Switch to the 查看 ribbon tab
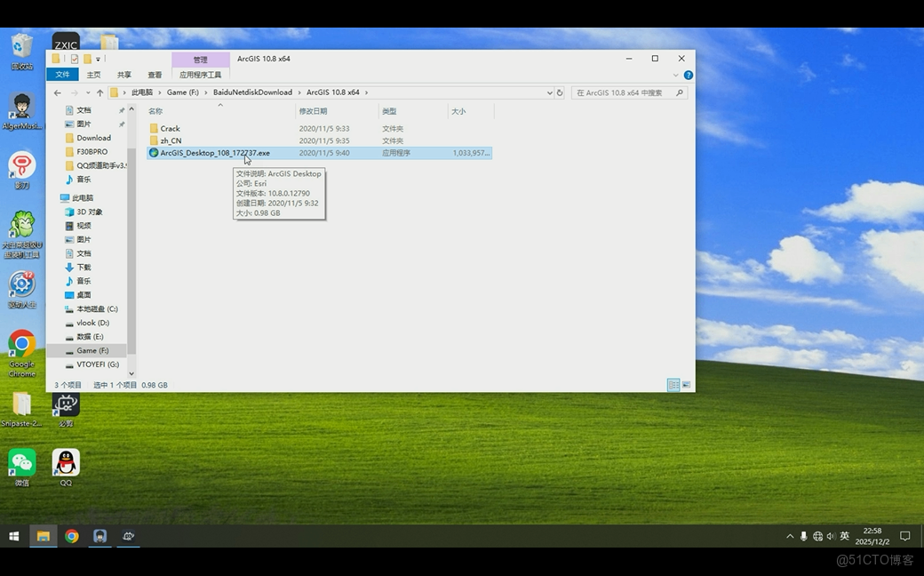924x576 pixels. 155,75
